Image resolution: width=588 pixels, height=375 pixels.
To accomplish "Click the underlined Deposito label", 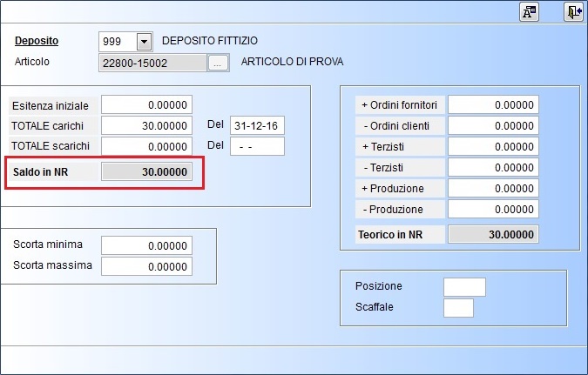I will (38, 41).
